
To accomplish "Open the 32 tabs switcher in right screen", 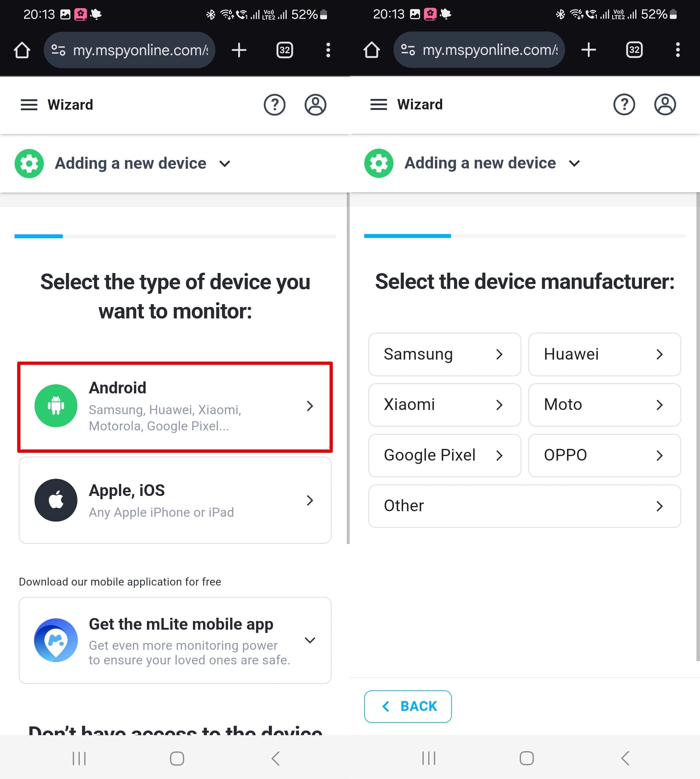I will click(634, 50).
